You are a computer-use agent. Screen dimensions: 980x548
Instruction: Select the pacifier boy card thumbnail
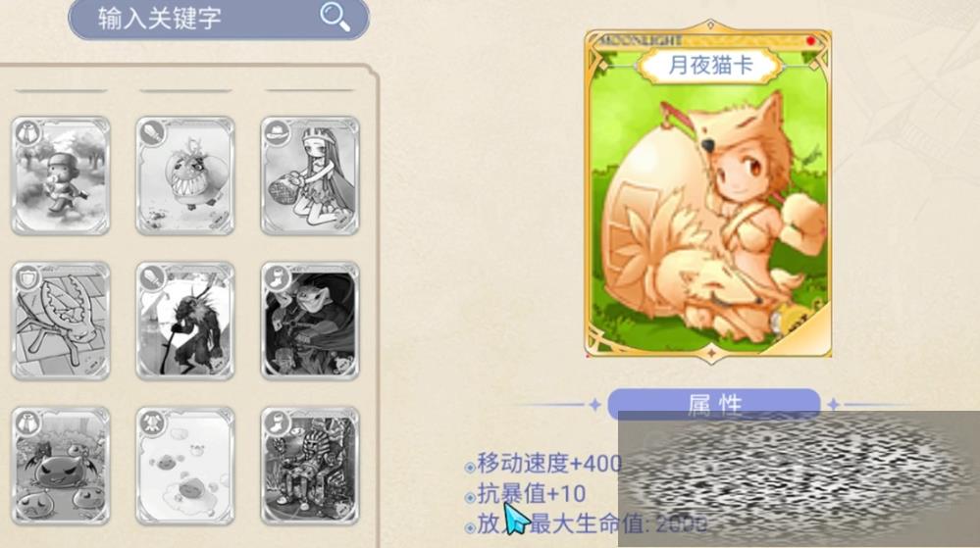click(x=61, y=175)
